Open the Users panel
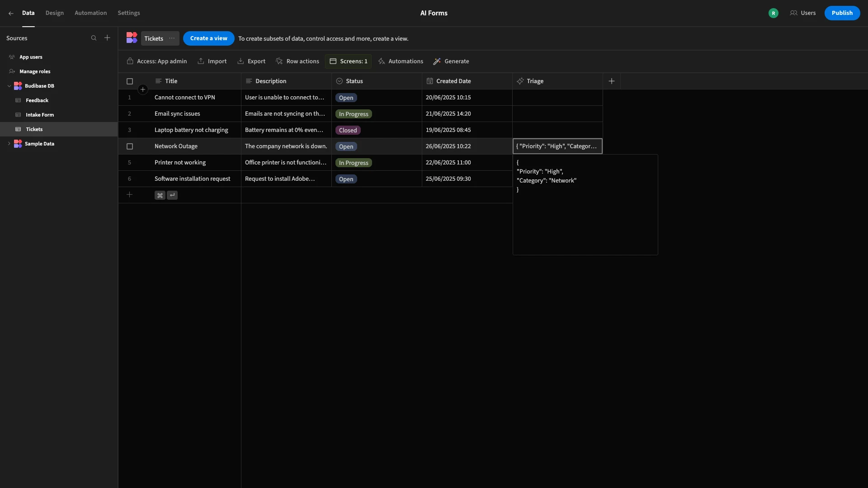The image size is (868, 488). 803,13
